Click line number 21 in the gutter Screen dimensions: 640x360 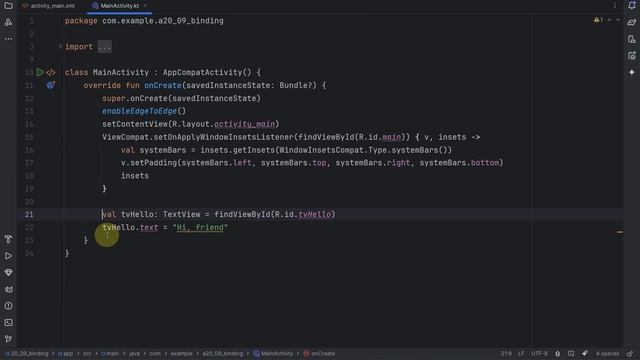point(29,214)
